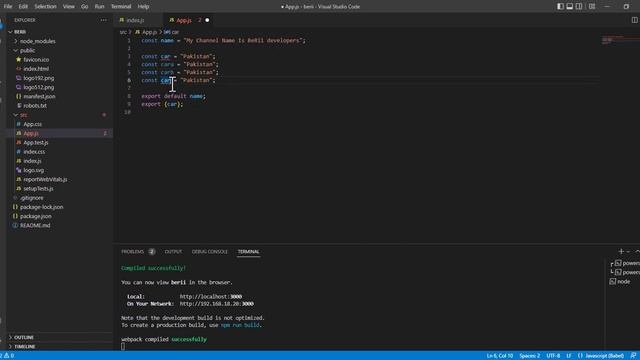Switch to the App.js editor tab
The image size is (640, 360).
coord(184,20)
